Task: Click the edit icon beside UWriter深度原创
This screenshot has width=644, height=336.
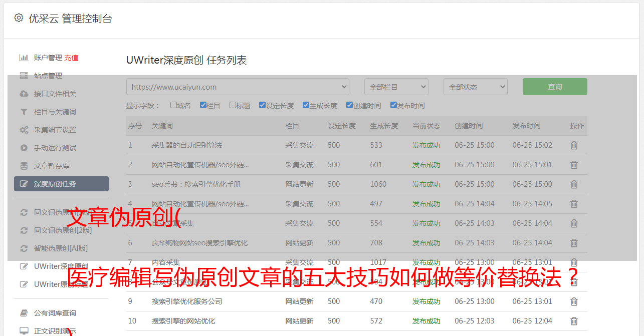Action: point(24,266)
